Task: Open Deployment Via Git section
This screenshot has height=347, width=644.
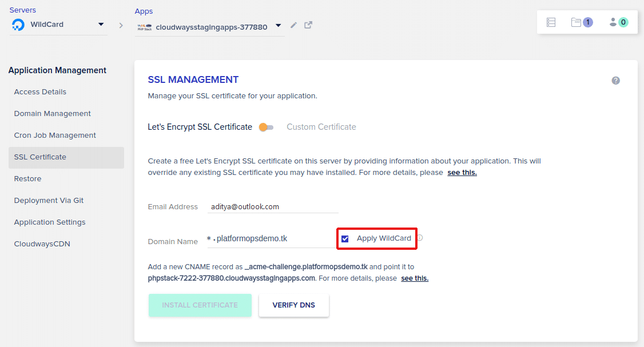Action: point(49,201)
